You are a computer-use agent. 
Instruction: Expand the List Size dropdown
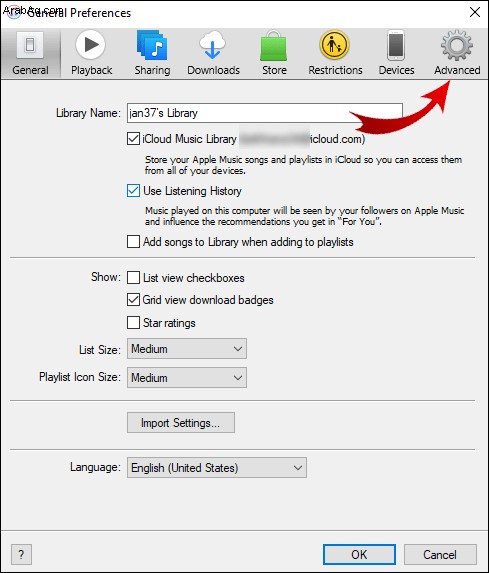[187, 349]
